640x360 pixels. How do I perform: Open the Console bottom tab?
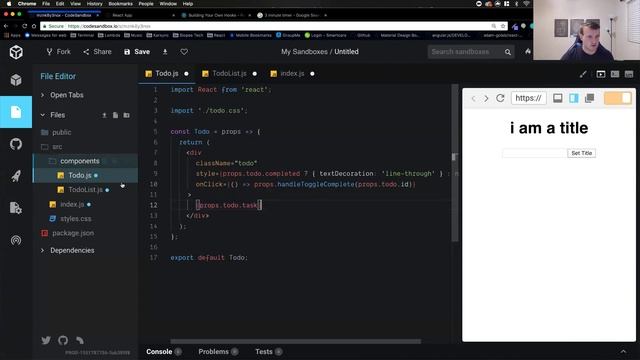coord(164,351)
